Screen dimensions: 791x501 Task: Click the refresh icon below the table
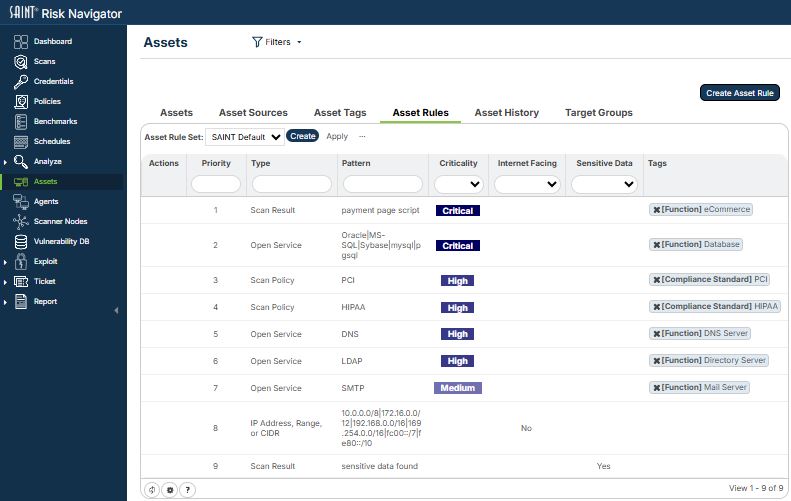coord(152,489)
